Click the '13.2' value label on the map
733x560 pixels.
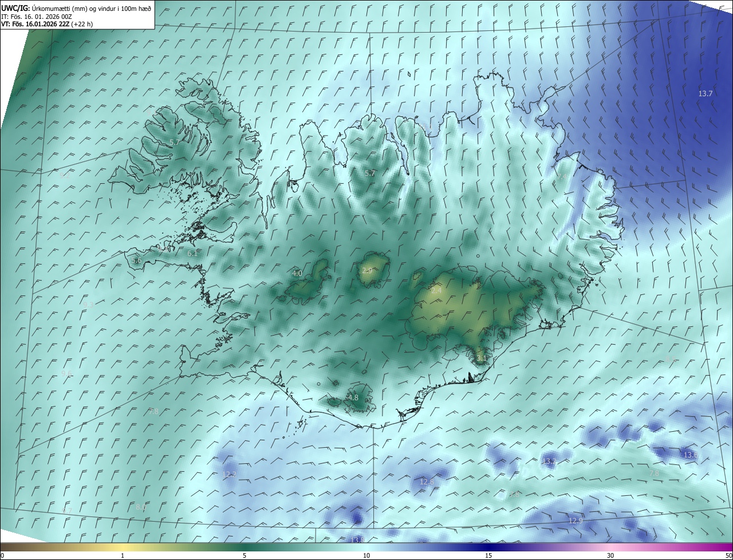(549, 462)
